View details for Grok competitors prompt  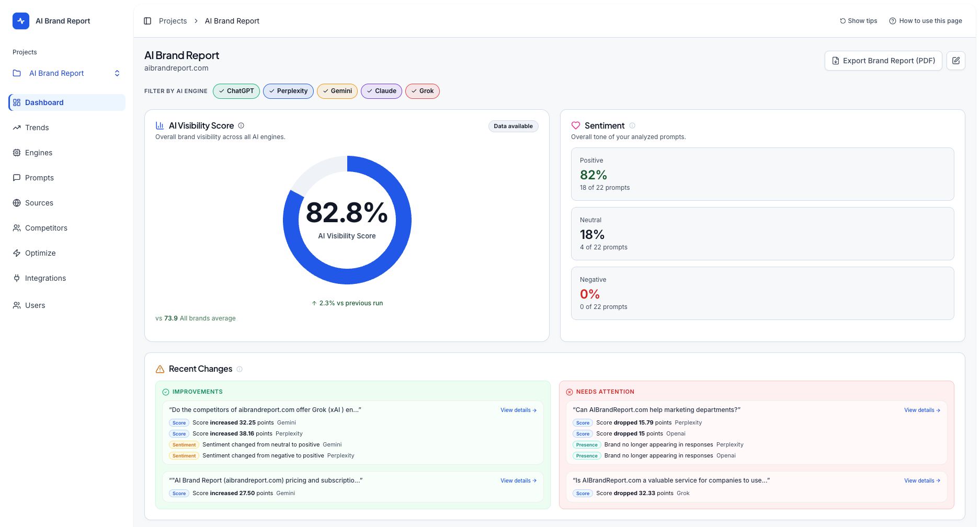point(518,410)
